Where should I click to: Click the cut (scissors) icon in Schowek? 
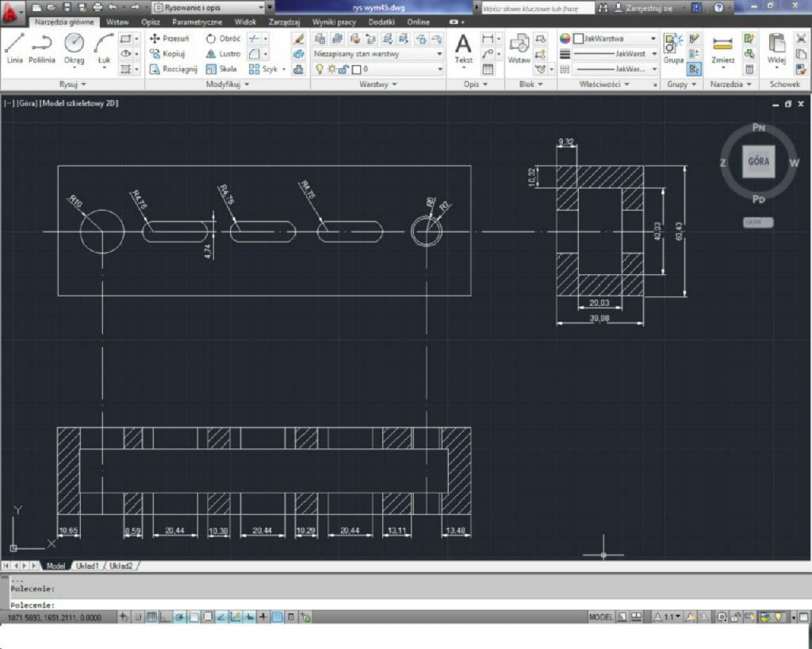(x=801, y=38)
